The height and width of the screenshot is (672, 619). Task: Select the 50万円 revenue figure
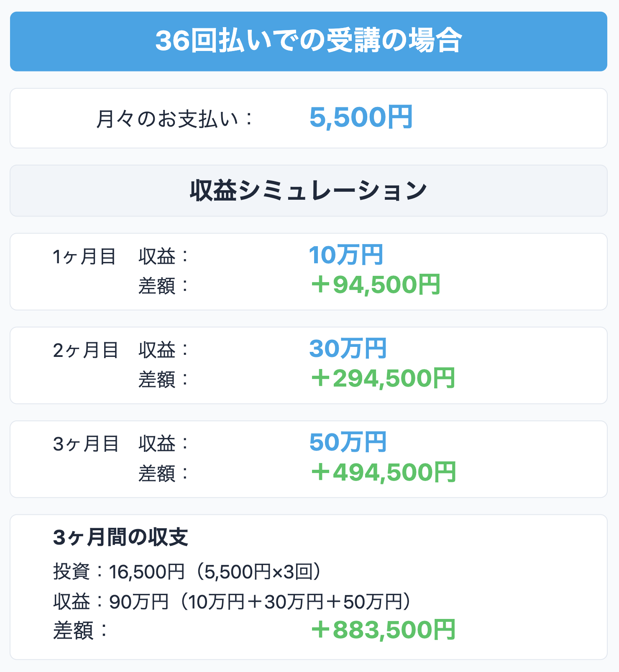[348, 442]
